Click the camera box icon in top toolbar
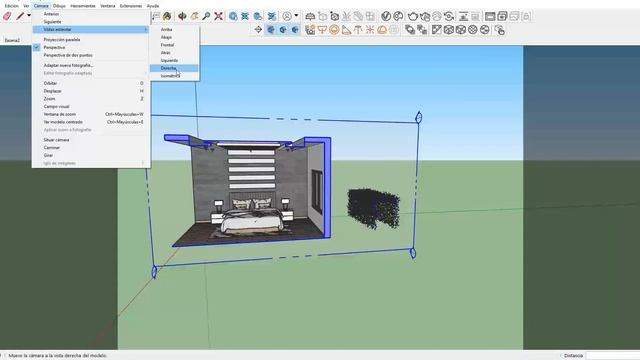 pyautogui.click(x=334, y=16)
